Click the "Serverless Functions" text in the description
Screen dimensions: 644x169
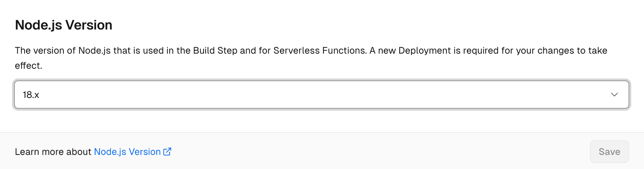click(x=320, y=51)
